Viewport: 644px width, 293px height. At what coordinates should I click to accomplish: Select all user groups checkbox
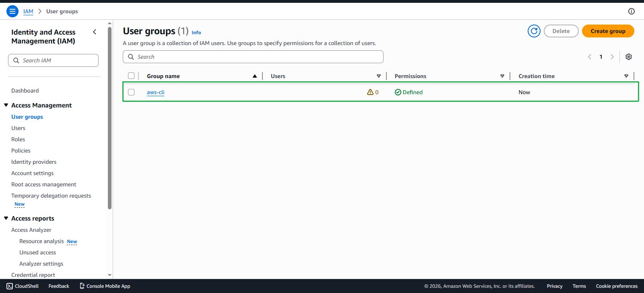tap(131, 76)
